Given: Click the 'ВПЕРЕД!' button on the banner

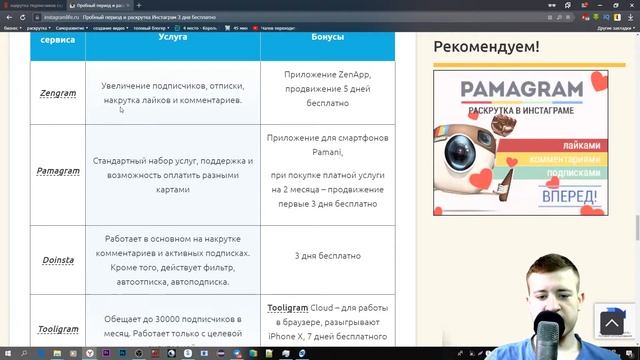Looking at the screenshot, I should 569,197.
